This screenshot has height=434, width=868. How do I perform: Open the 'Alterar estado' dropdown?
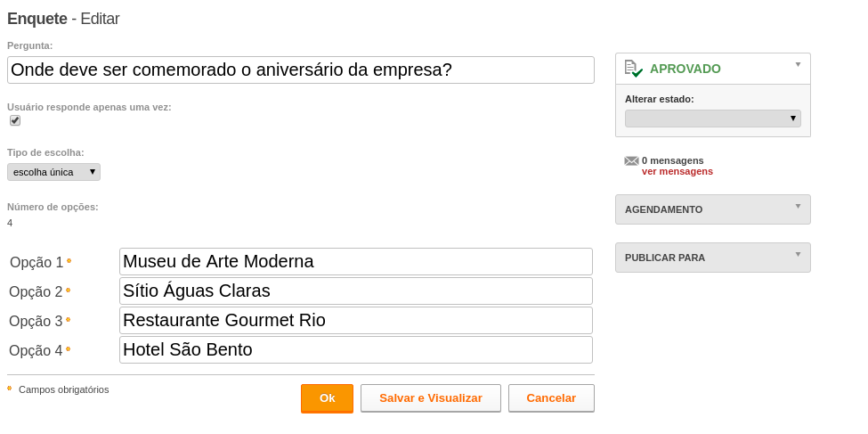tap(712, 119)
